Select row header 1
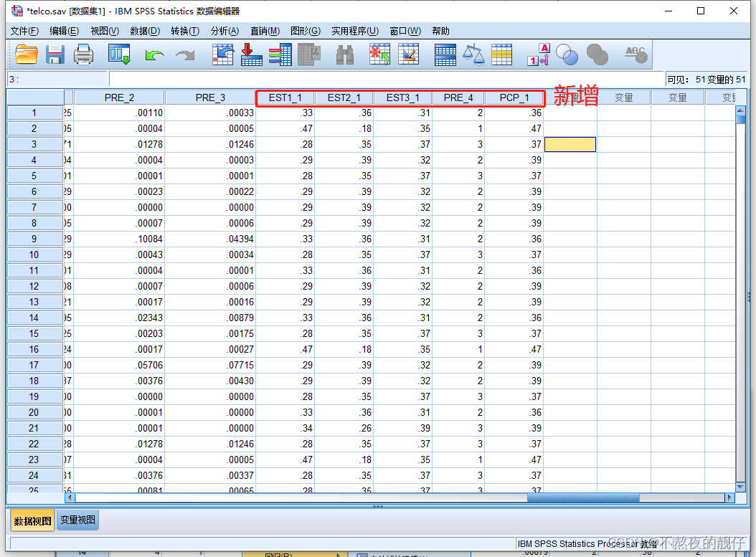The width and height of the screenshot is (756, 557). coord(34,113)
